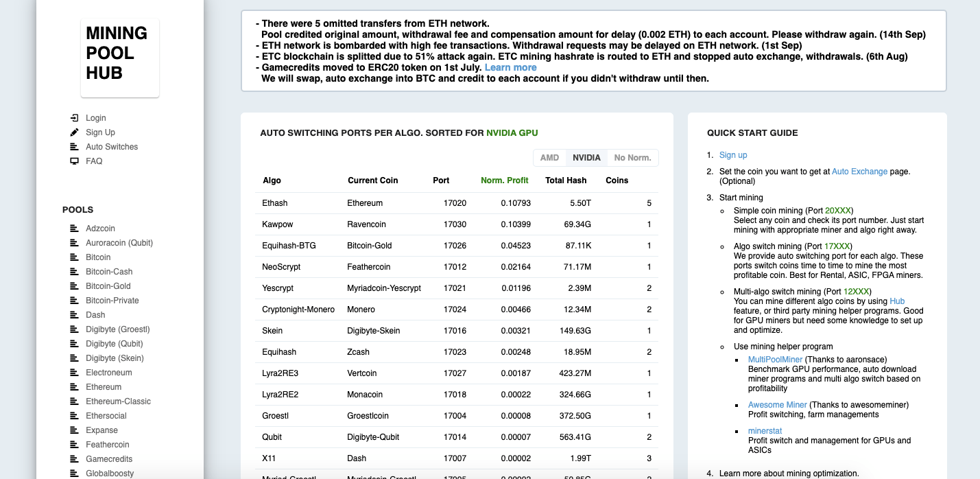Click the icon next to Ethersocial
This screenshot has width=980, height=479.
point(75,416)
